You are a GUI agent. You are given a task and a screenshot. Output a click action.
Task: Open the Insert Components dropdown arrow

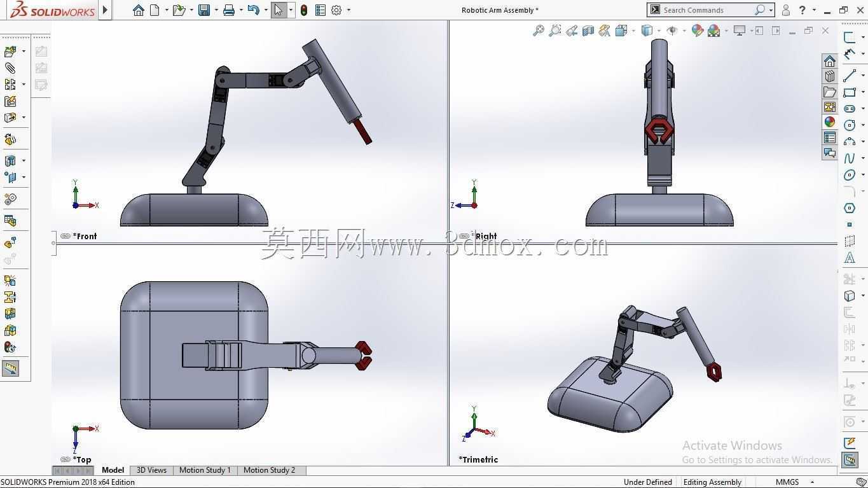[24, 51]
